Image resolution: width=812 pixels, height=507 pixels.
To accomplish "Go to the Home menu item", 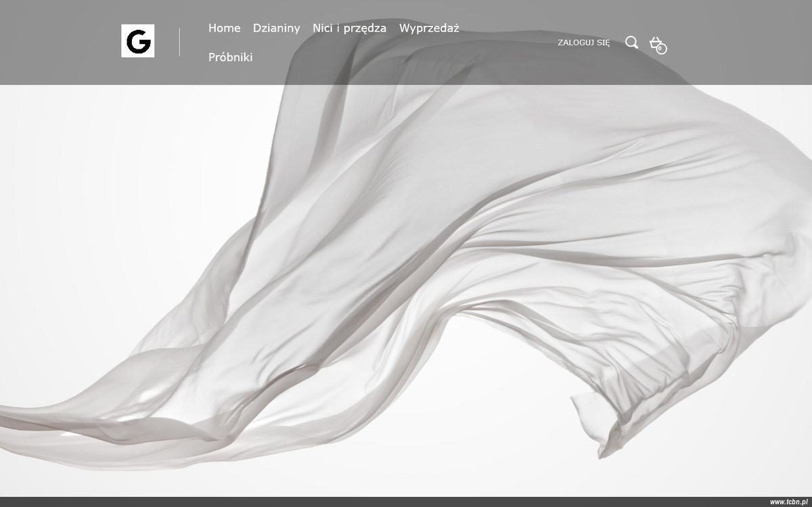I will 225,28.
